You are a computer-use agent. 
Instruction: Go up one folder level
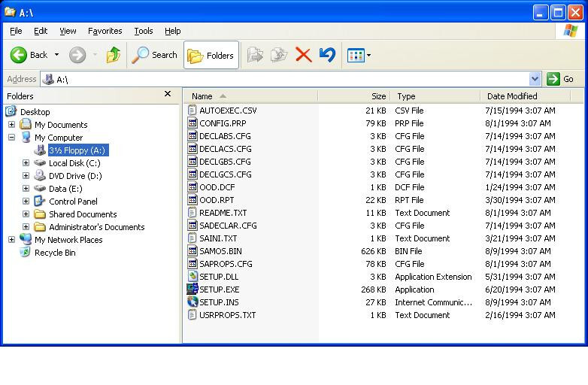coord(114,55)
